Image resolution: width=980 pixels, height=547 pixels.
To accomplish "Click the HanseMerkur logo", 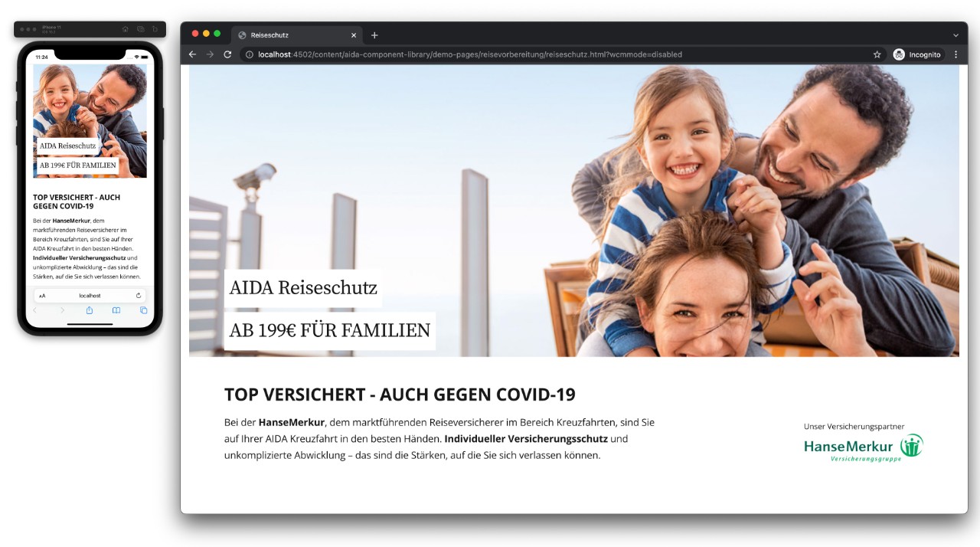I will [x=863, y=447].
